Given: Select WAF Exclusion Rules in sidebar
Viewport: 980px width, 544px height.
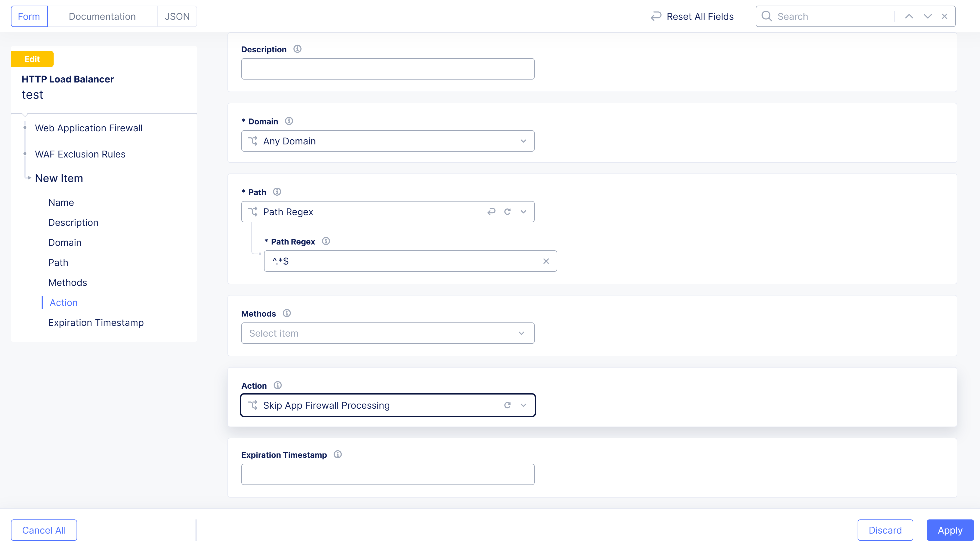Looking at the screenshot, I should (x=80, y=154).
